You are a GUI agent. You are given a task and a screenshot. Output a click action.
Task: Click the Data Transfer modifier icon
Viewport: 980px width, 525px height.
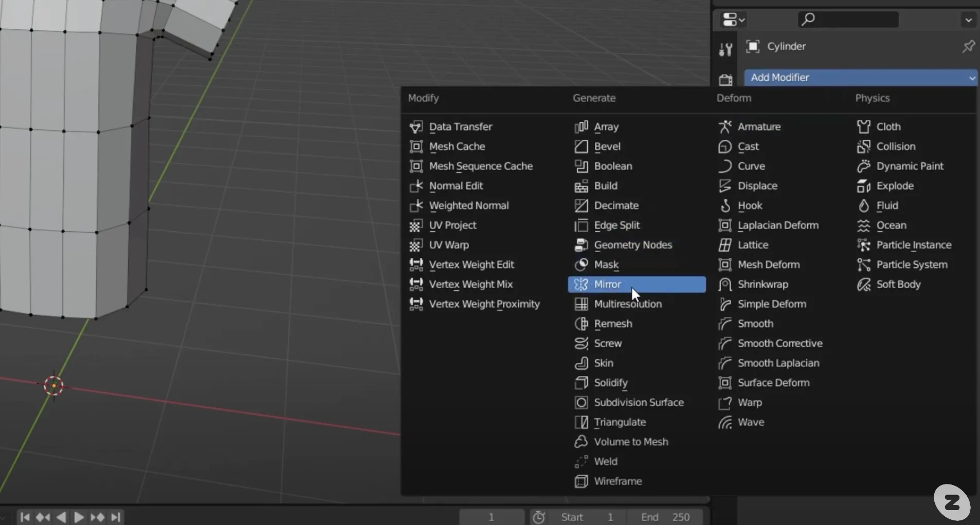pyautogui.click(x=416, y=127)
